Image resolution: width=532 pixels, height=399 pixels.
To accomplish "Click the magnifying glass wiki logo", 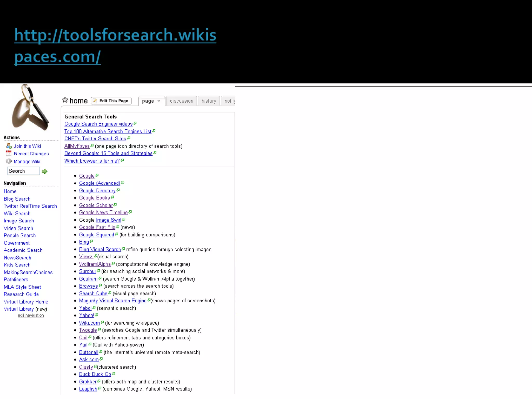I will point(30,107).
